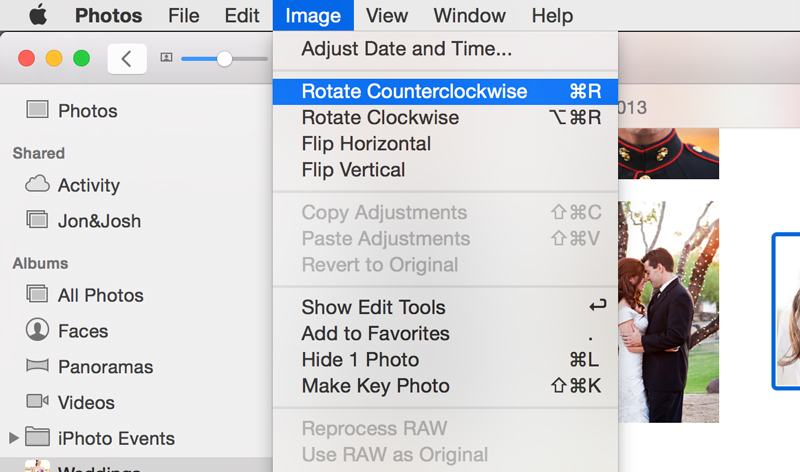800x472 pixels.
Task: Click the Faces person icon
Action: [37, 330]
